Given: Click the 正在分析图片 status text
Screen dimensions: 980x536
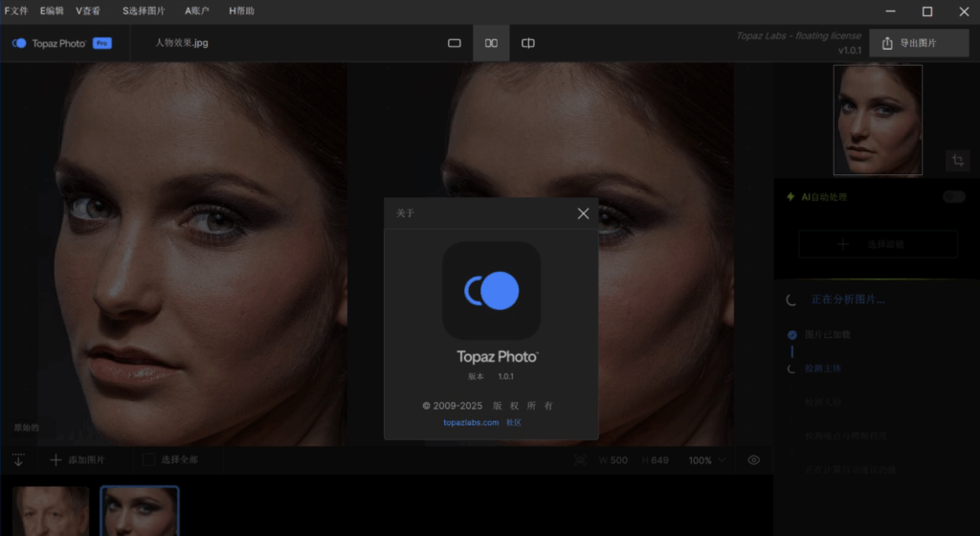Looking at the screenshot, I should point(848,300).
